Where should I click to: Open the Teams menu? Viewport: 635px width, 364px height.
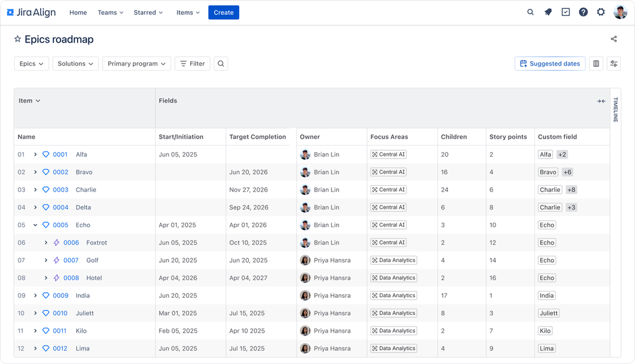[x=111, y=13]
